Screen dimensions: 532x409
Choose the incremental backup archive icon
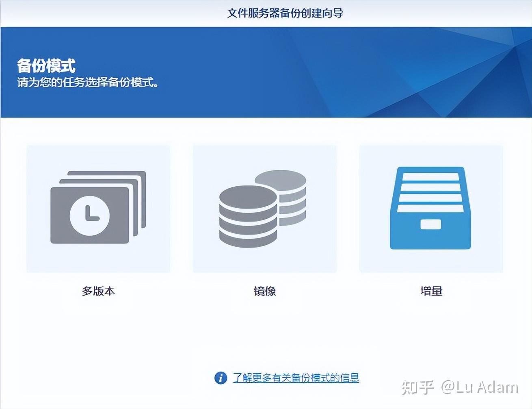[430, 209]
